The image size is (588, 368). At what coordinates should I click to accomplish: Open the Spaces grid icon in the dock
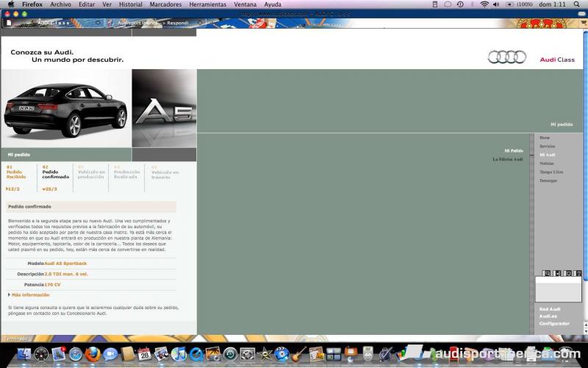coord(334,354)
